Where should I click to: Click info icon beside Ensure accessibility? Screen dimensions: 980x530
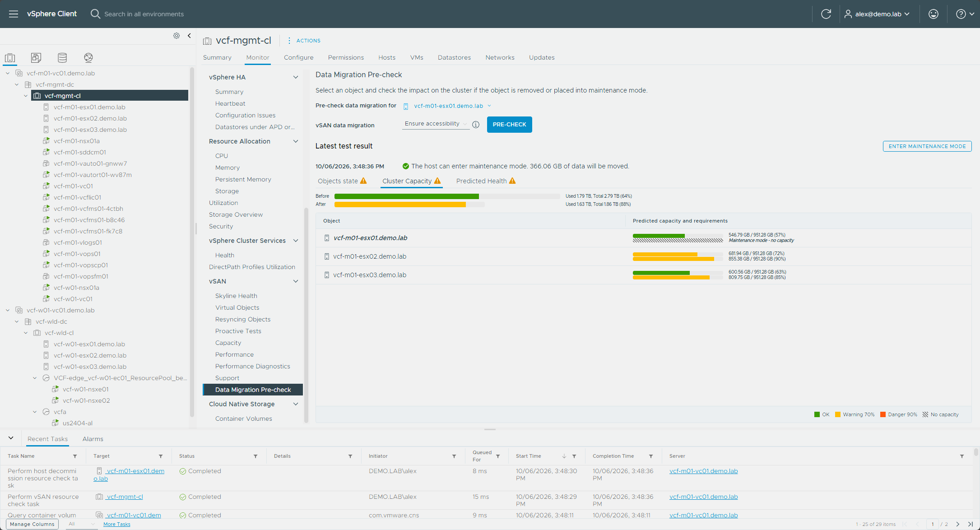476,125
